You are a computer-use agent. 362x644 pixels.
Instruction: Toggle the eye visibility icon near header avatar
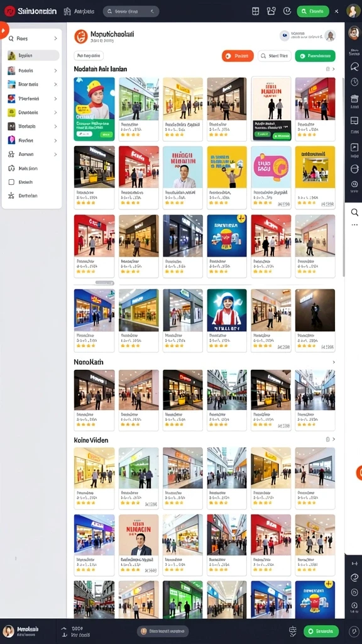point(285,36)
